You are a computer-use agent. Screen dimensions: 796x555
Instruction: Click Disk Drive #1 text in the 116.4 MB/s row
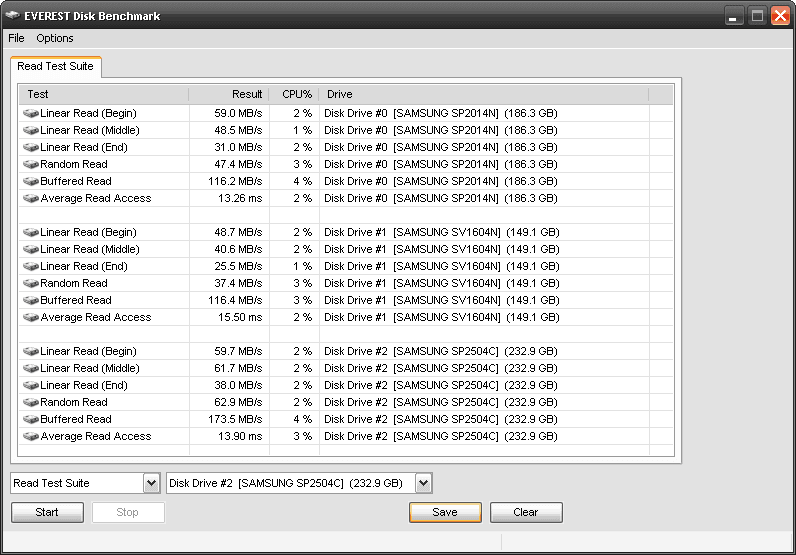click(x=355, y=300)
